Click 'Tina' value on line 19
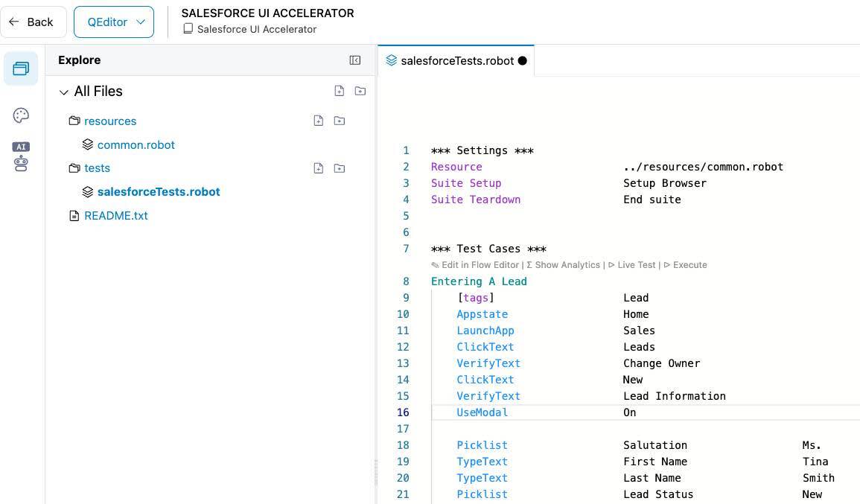The image size is (860, 504). pyautogui.click(x=815, y=462)
